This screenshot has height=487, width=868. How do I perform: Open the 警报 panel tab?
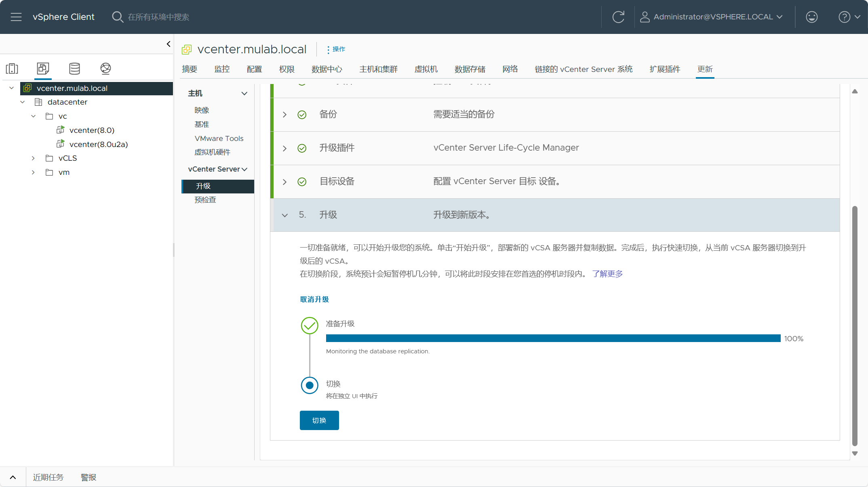point(88,477)
